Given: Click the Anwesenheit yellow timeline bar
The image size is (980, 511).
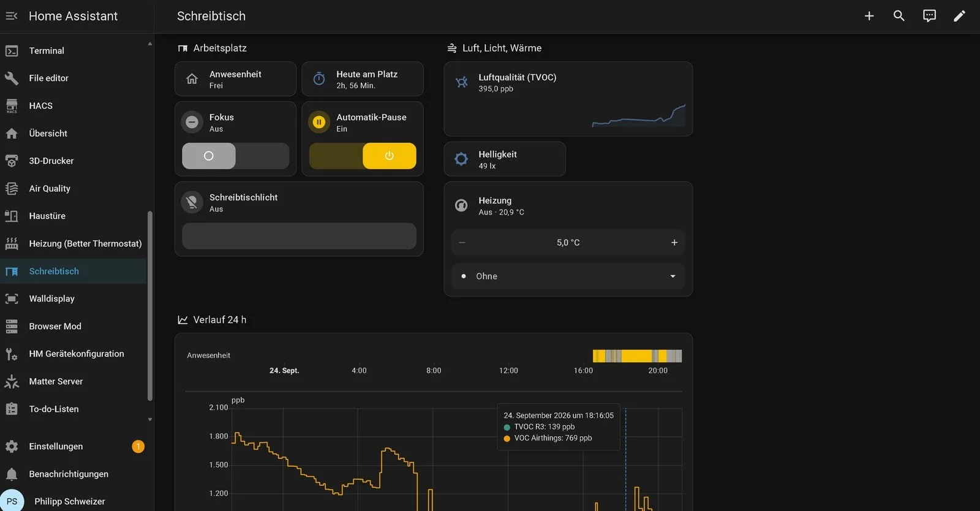Looking at the screenshot, I should pos(637,356).
